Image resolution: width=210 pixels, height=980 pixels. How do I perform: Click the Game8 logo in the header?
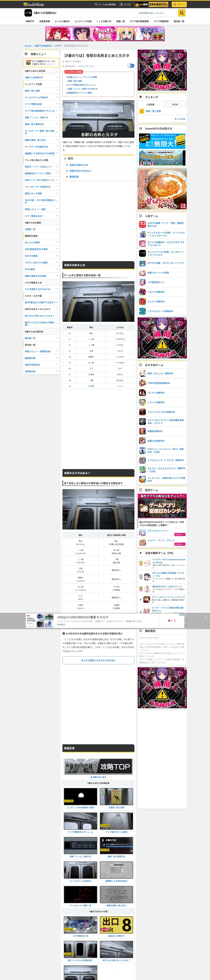coord(34,4)
